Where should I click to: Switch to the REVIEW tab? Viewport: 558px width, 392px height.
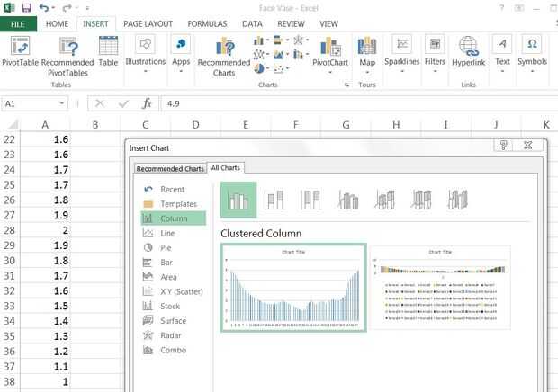point(291,23)
